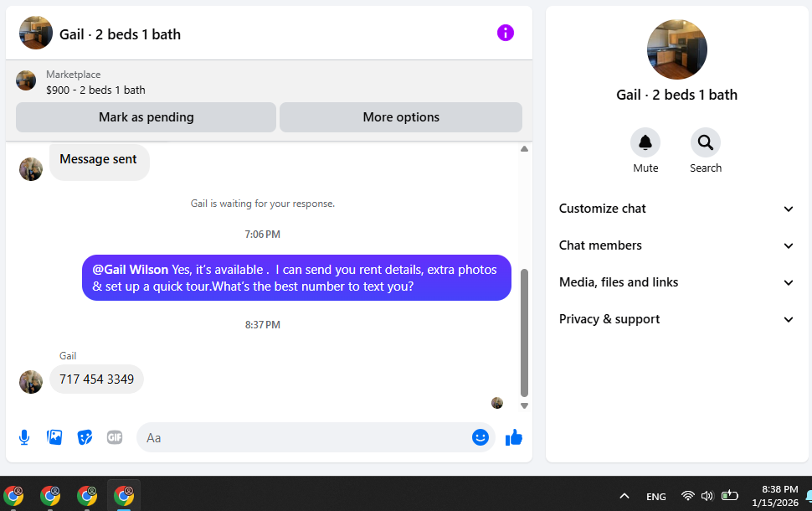812x511 pixels.
Task: Click the chat scrollbar up arrow
Action: [524, 149]
